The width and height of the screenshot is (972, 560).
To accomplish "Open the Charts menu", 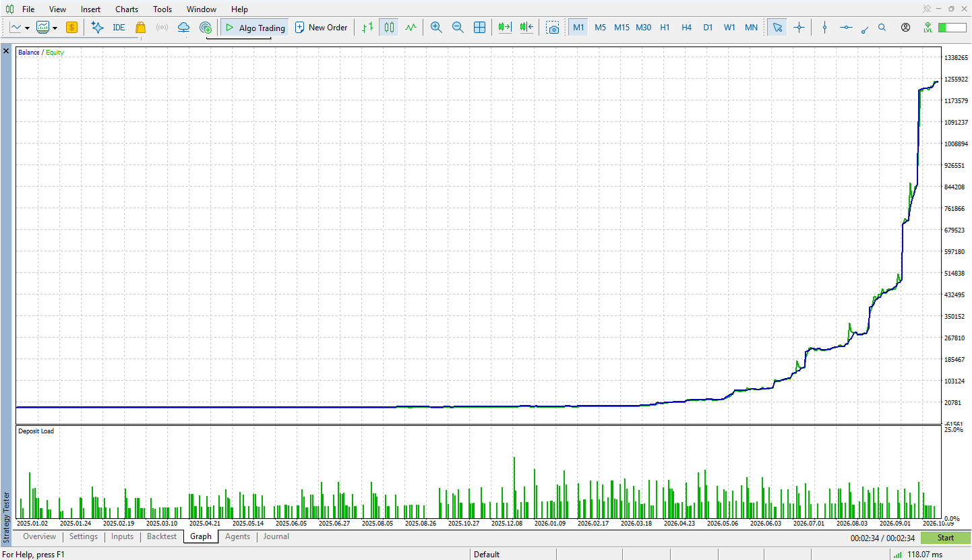I will click(x=127, y=9).
